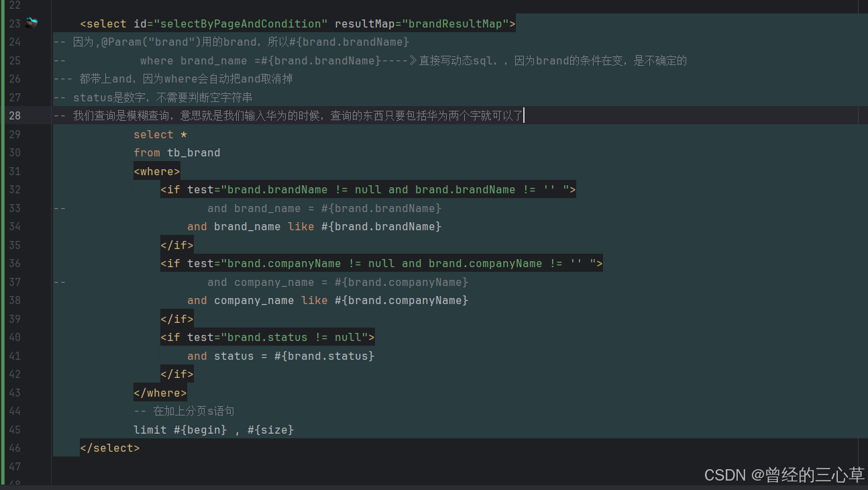Viewport: 868px width, 490px height.
Task: Click line number 24 in the gutter
Action: point(15,42)
